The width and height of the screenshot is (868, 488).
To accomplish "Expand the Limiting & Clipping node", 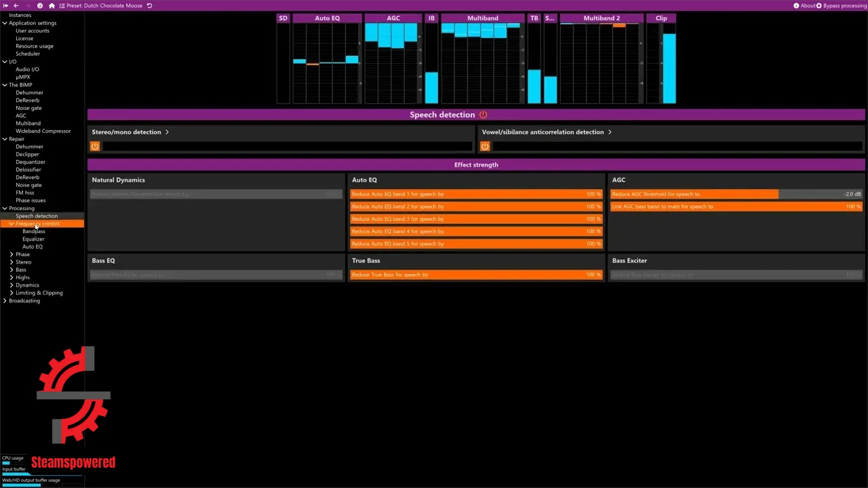I will click(12, 293).
